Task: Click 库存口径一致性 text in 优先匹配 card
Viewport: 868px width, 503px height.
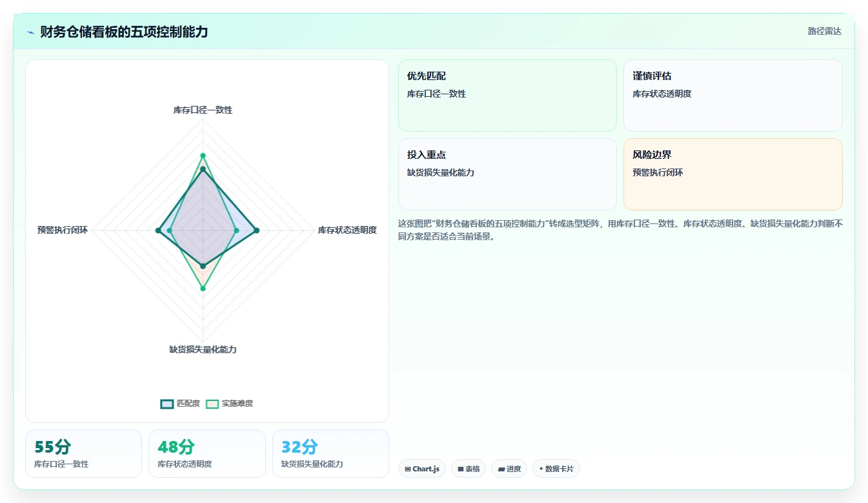Action: (x=436, y=94)
